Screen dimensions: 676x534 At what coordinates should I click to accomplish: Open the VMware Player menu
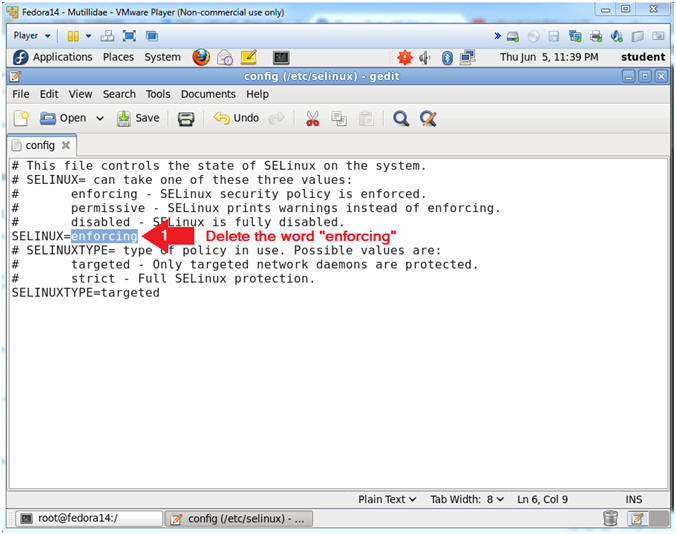(x=32, y=36)
